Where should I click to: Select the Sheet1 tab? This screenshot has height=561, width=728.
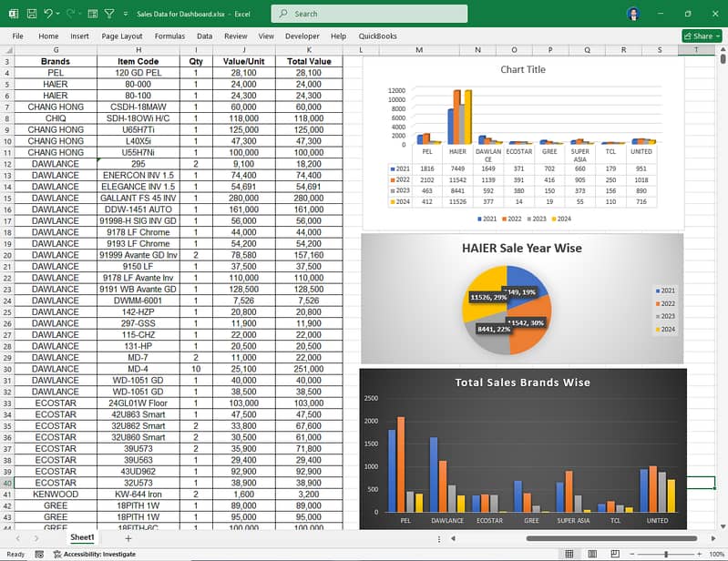(x=82, y=537)
